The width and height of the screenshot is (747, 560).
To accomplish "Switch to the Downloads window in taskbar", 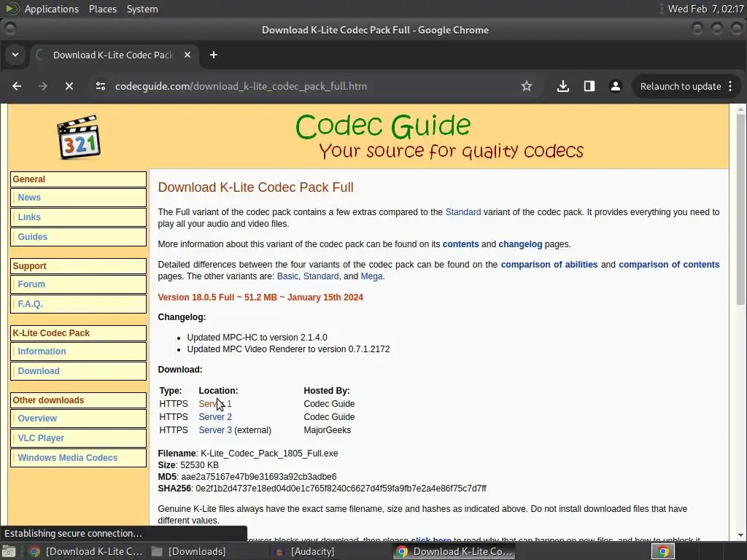I will pyautogui.click(x=189, y=552).
